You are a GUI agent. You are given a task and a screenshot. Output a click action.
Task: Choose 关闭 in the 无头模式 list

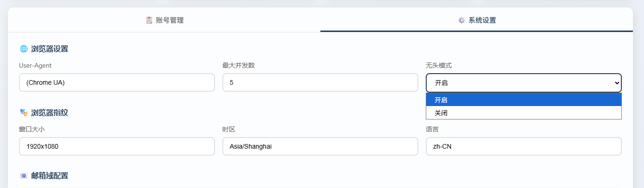pyautogui.click(x=524, y=113)
